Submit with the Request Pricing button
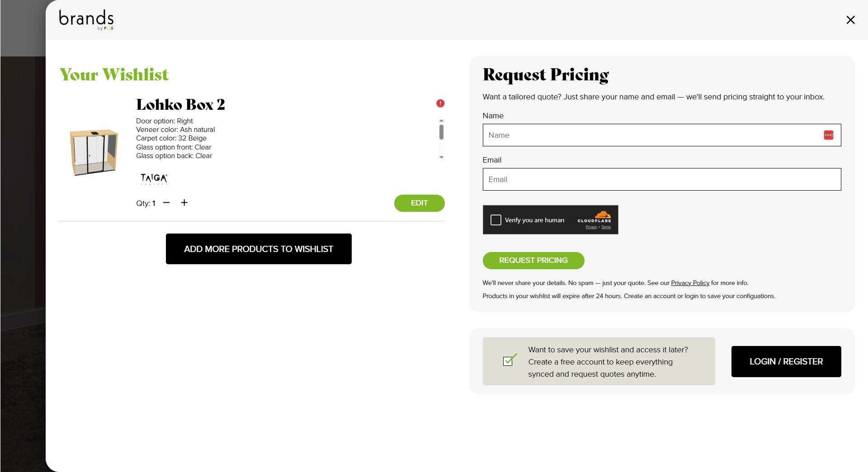The height and width of the screenshot is (472, 868). (x=533, y=261)
